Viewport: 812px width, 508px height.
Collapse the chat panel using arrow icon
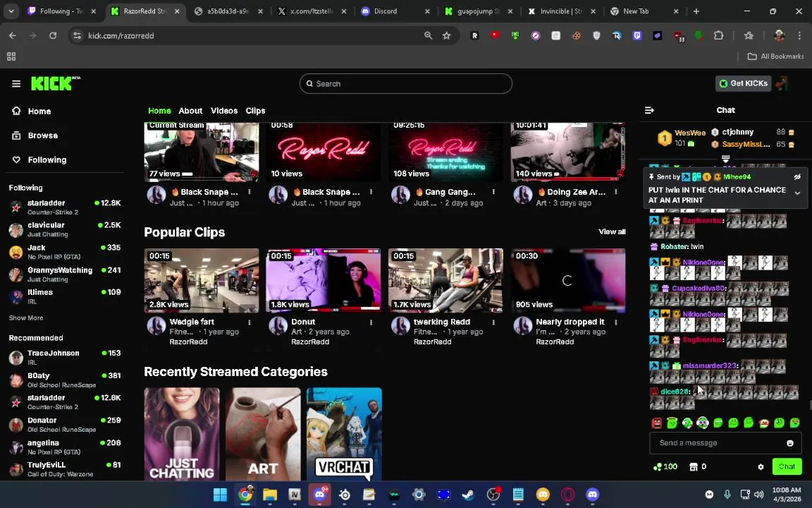click(x=649, y=110)
